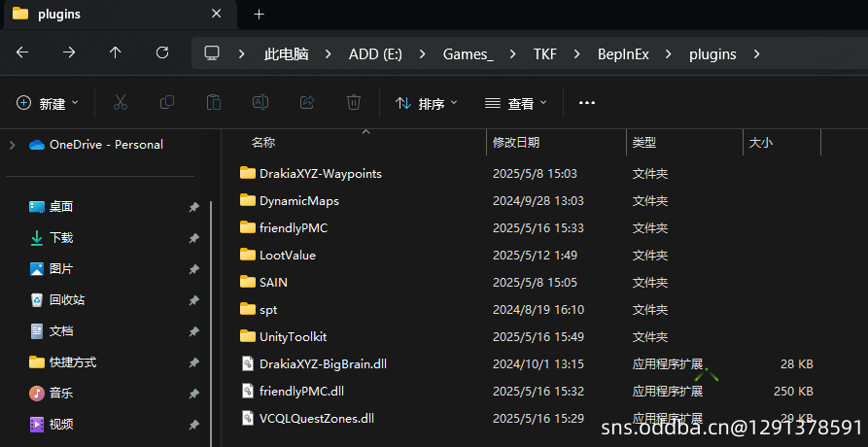Open the 查看 (View) dropdown
This screenshot has height=447, width=868.
click(515, 103)
